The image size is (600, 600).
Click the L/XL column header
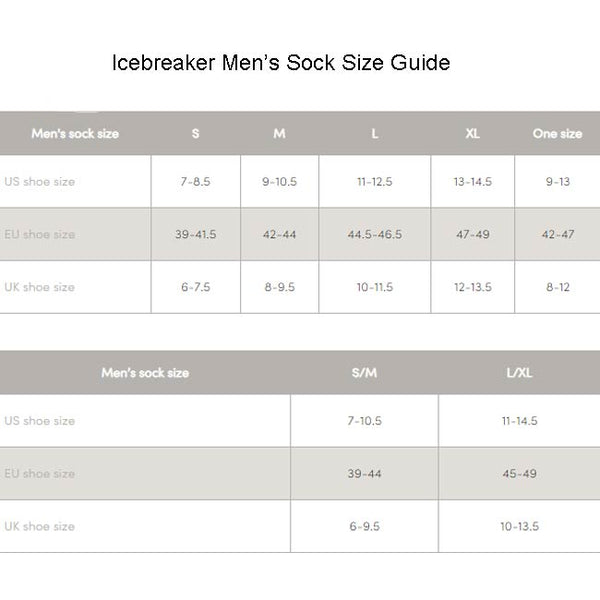(519, 373)
